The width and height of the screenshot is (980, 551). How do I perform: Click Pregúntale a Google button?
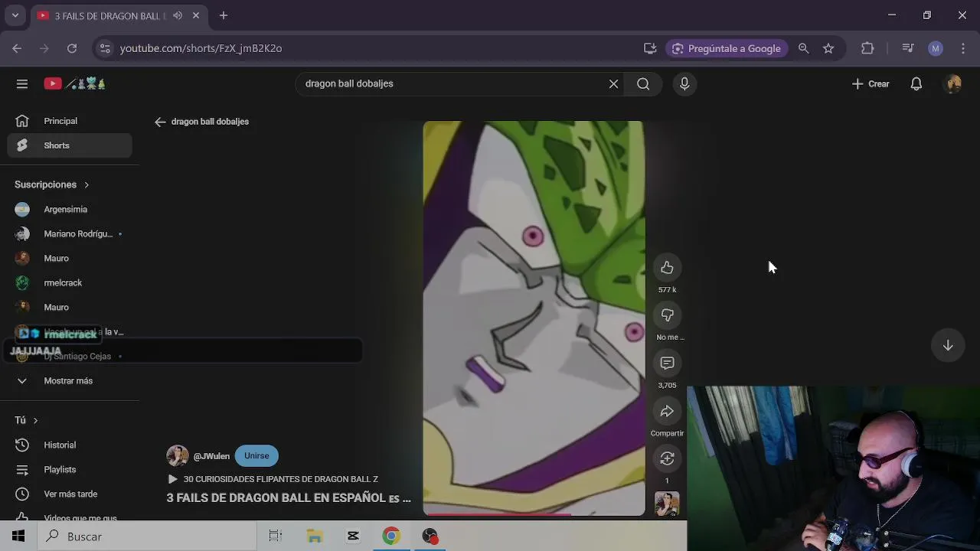click(x=727, y=48)
